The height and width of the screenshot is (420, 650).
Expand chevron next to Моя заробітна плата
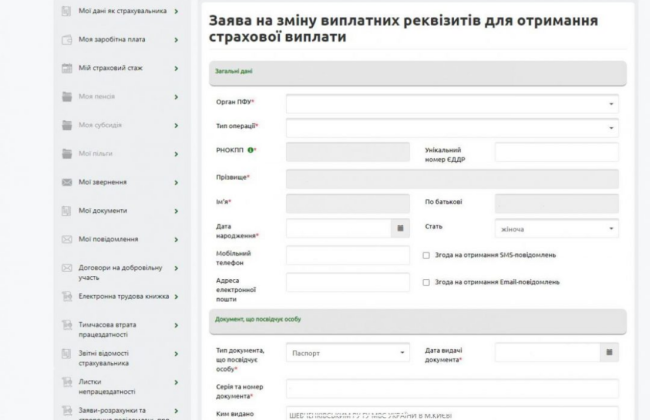(x=176, y=40)
